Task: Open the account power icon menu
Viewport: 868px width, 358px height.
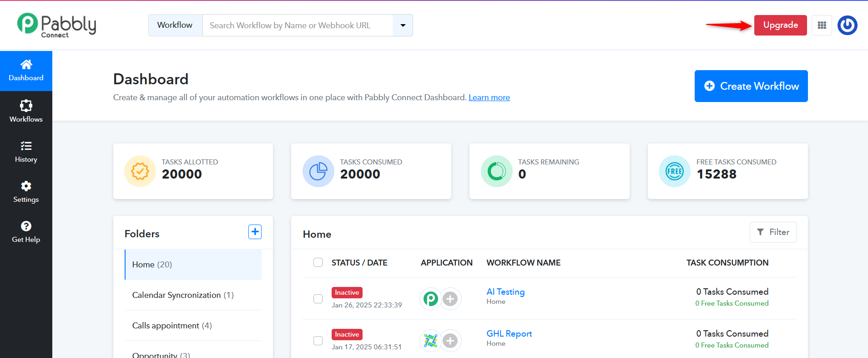Action: tap(848, 25)
